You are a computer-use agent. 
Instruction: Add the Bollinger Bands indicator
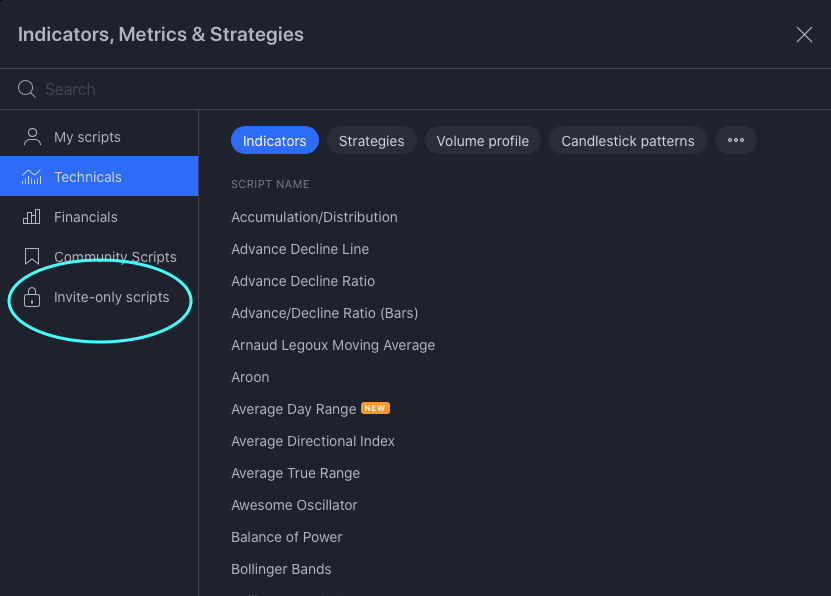pyautogui.click(x=281, y=569)
